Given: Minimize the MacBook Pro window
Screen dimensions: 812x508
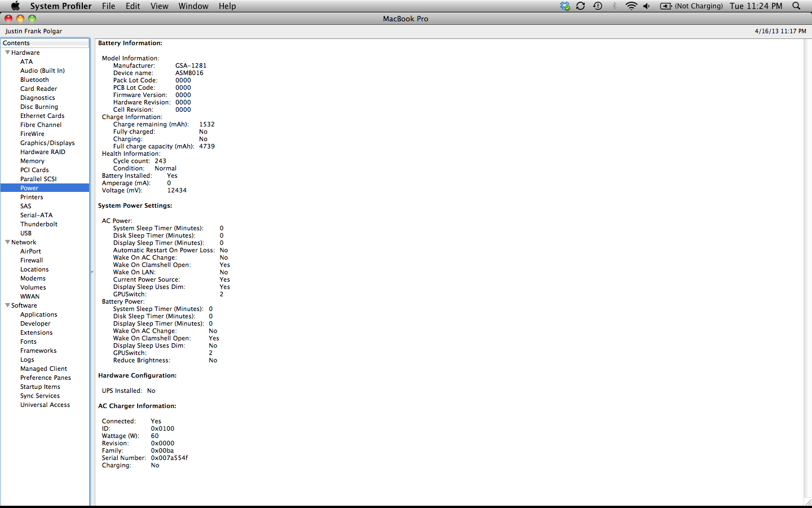Looking at the screenshot, I should click(20, 19).
